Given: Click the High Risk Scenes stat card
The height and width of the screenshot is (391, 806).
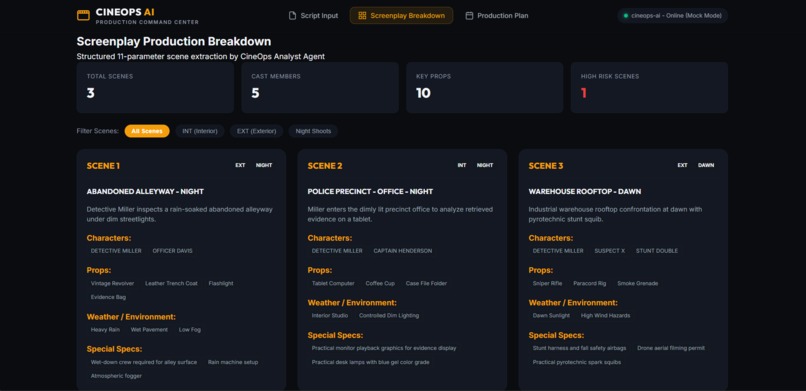Looking at the screenshot, I should [x=649, y=87].
